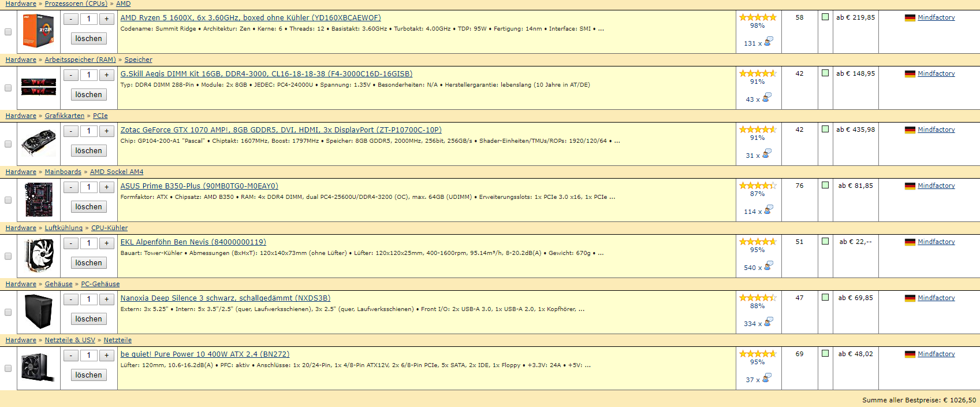The height and width of the screenshot is (407, 980).
Task: Delete G.Skill Aegis with löschen button
Action: pyautogui.click(x=89, y=95)
